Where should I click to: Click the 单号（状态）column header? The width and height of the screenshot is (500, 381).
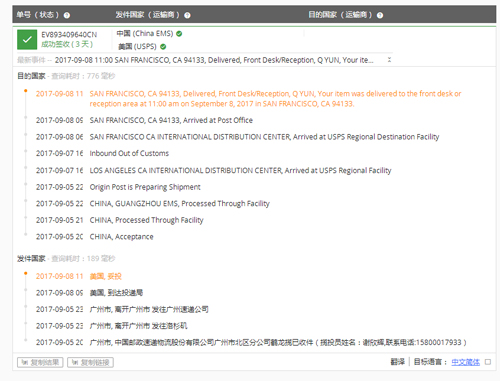click(x=38, y=15)
